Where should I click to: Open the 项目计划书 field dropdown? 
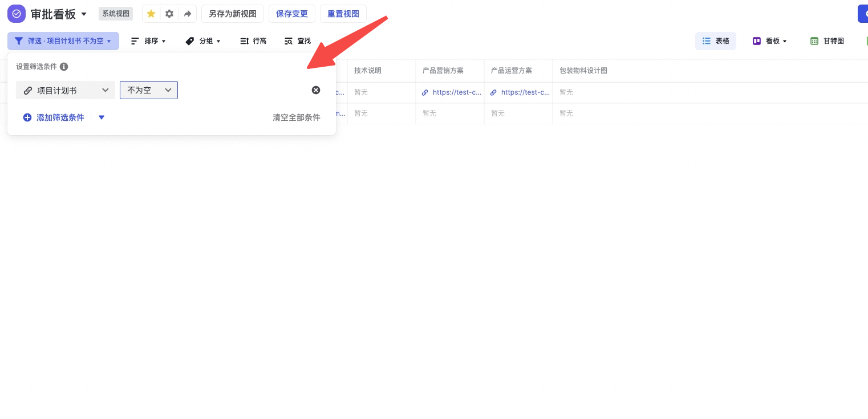pos(66,90)
